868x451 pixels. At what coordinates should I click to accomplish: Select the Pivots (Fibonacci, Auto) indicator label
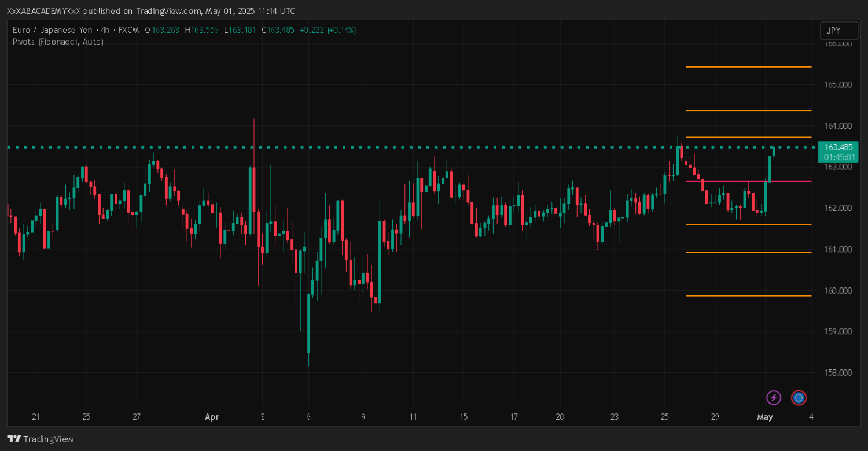[58, 42]
